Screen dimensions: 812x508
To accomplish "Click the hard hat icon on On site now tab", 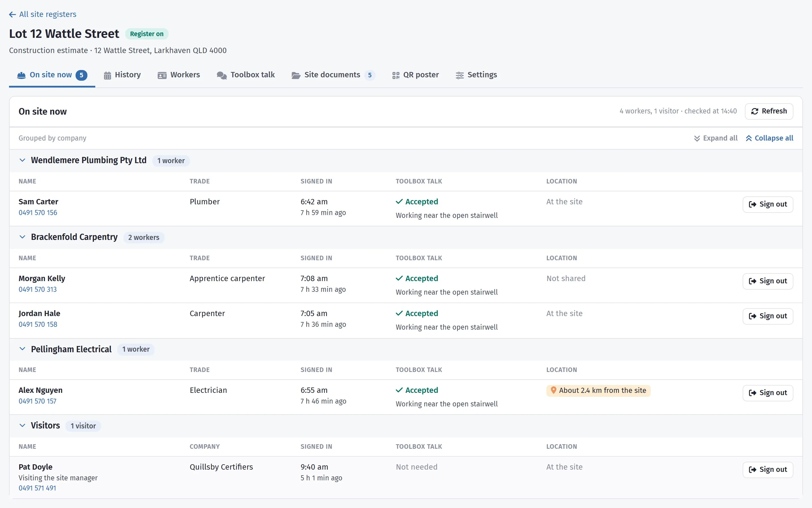I will point(21,75).
